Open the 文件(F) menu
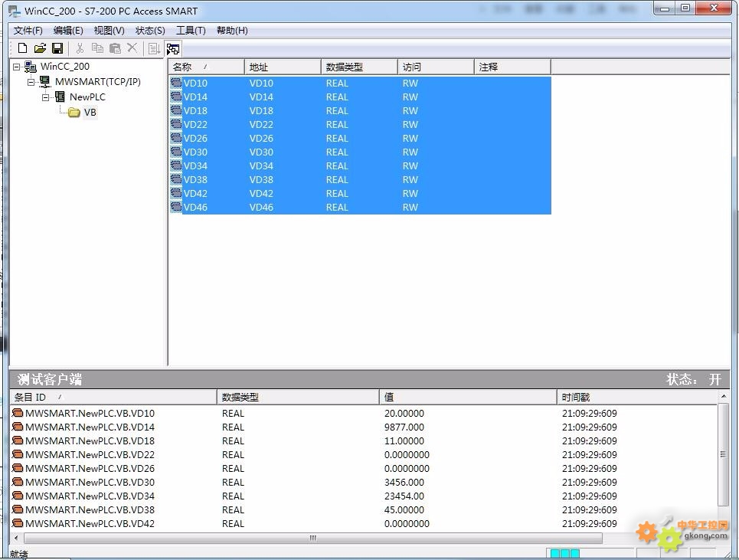 coord(28,31)
